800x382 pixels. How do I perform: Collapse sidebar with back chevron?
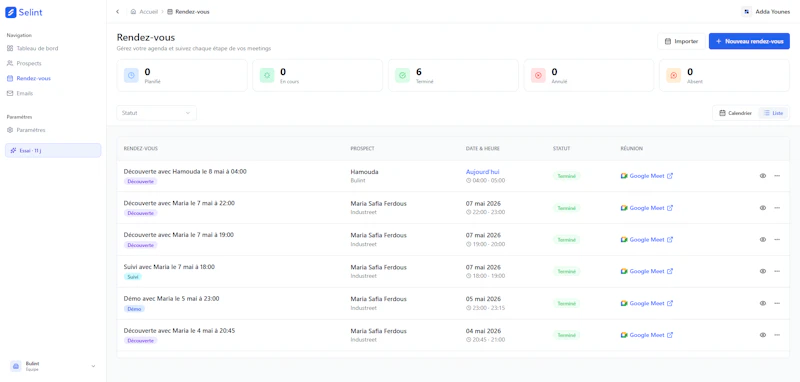pyautogui.click(x=118, y=12)
